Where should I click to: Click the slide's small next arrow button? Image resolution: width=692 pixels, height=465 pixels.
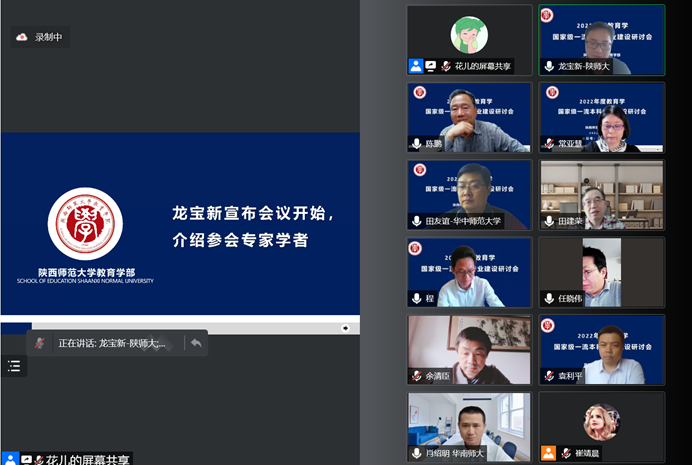point(345,327)
